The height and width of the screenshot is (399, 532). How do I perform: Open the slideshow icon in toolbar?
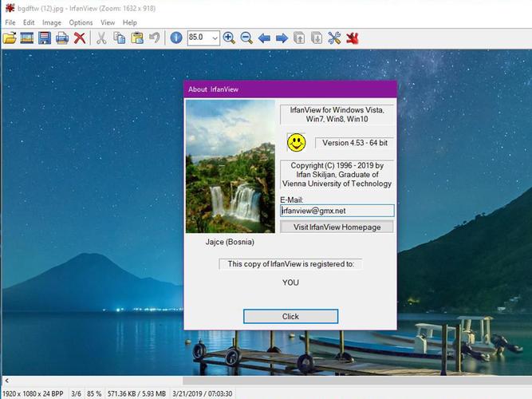(27, 38)
